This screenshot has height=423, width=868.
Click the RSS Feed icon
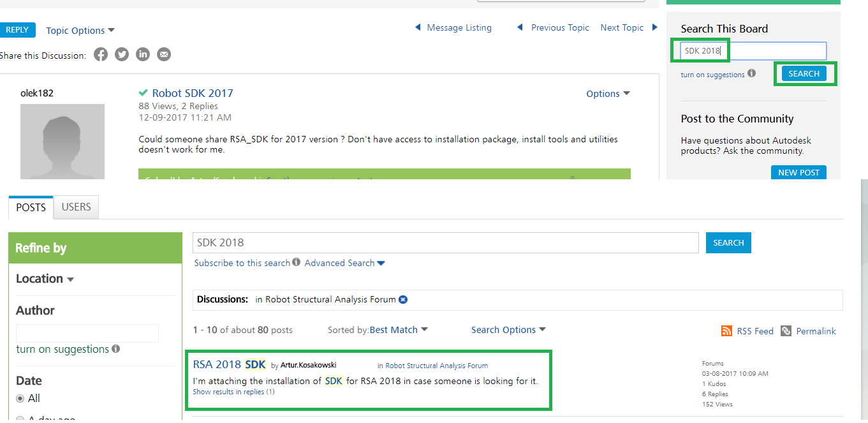[726, 330]
